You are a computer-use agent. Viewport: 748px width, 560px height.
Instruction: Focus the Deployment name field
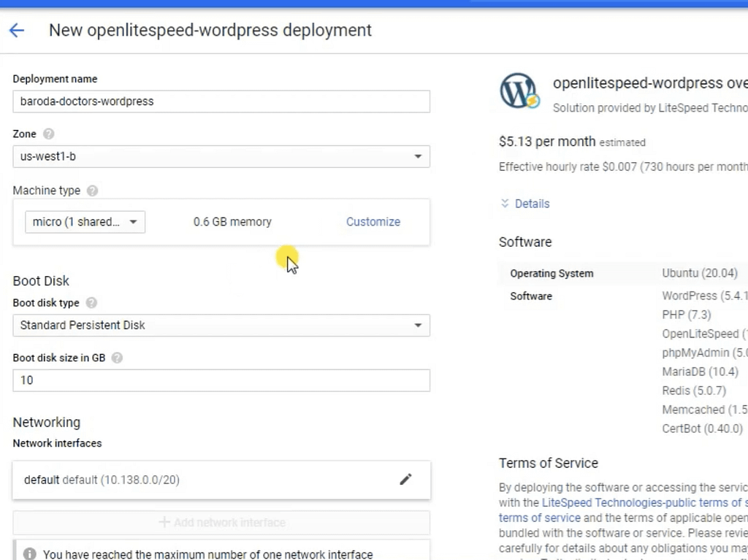tap(221, 101)
